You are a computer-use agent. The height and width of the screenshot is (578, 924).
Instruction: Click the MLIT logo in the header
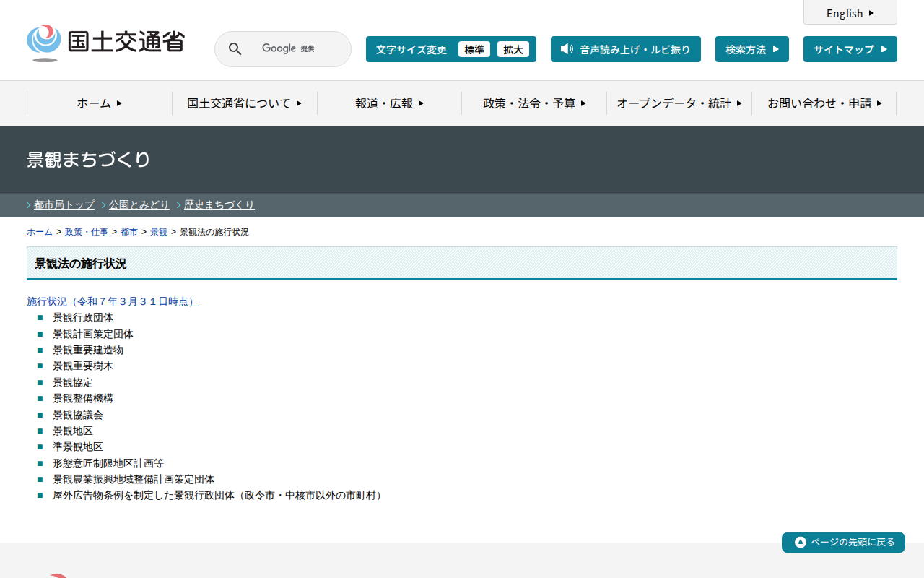105,43
